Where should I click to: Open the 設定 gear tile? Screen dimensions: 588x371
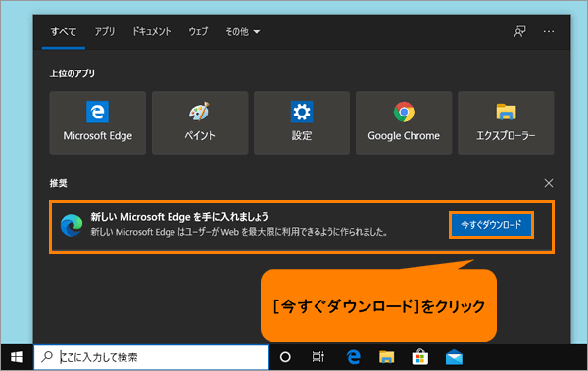[x=302, y=122]
